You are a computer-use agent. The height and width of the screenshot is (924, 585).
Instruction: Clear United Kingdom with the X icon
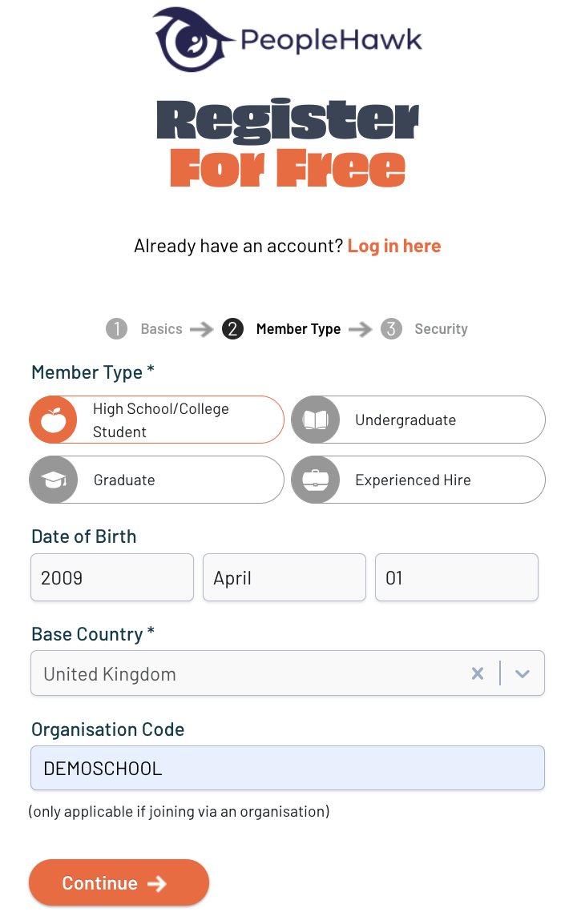(478, 673)
